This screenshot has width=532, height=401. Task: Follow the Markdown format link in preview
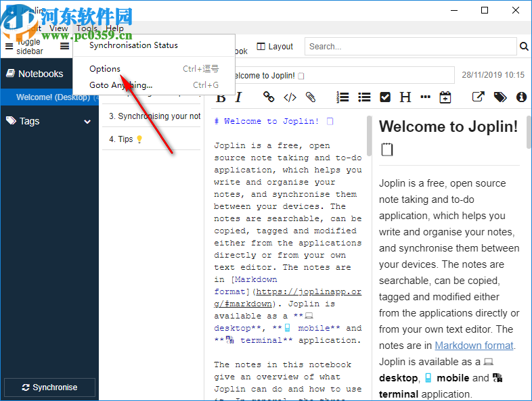coord(474,346)
